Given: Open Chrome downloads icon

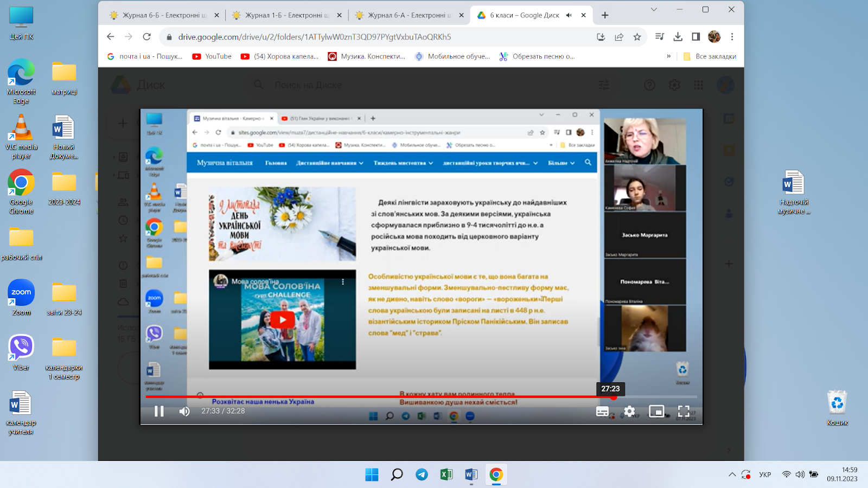Looking at the screenshot, I should (678, 37).
